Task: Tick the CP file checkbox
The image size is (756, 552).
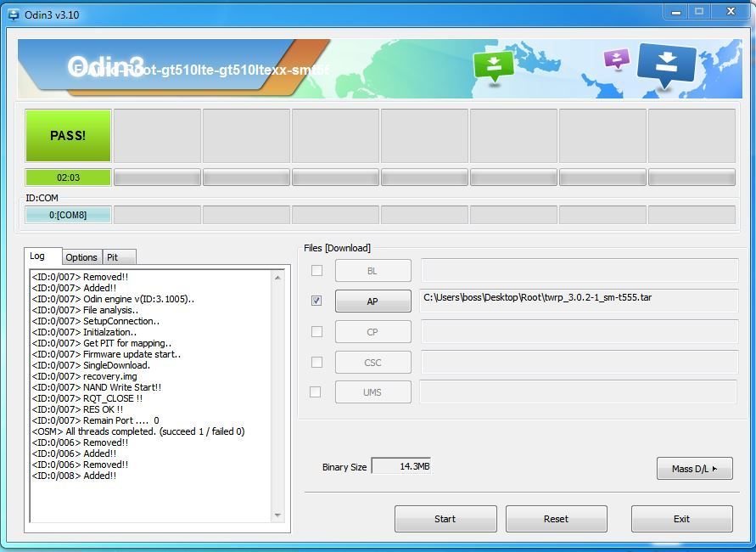Action: coord(316,331)
